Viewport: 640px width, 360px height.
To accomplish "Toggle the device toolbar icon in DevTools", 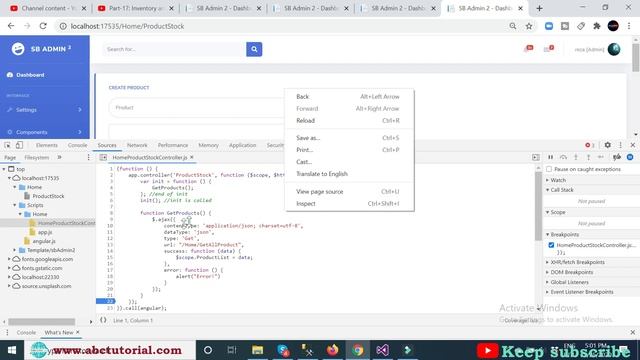I will pos(19,145).
